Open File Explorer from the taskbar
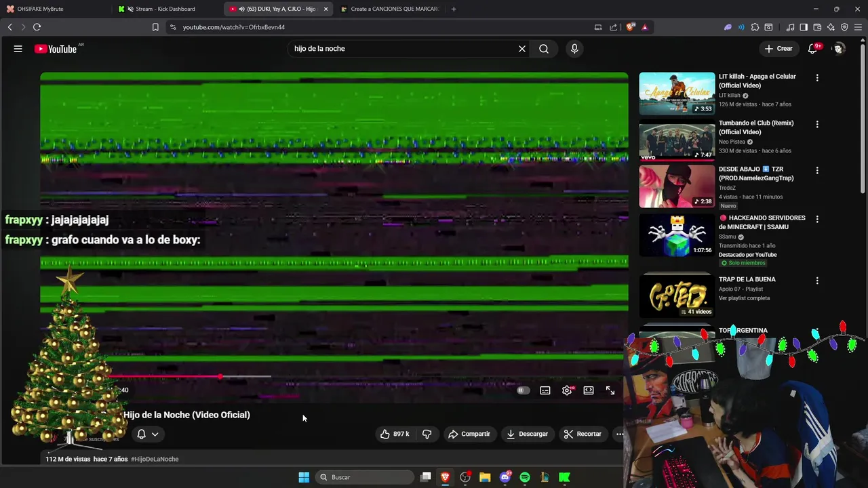This screenshot has height=488, width=868. tap(485, 477)
